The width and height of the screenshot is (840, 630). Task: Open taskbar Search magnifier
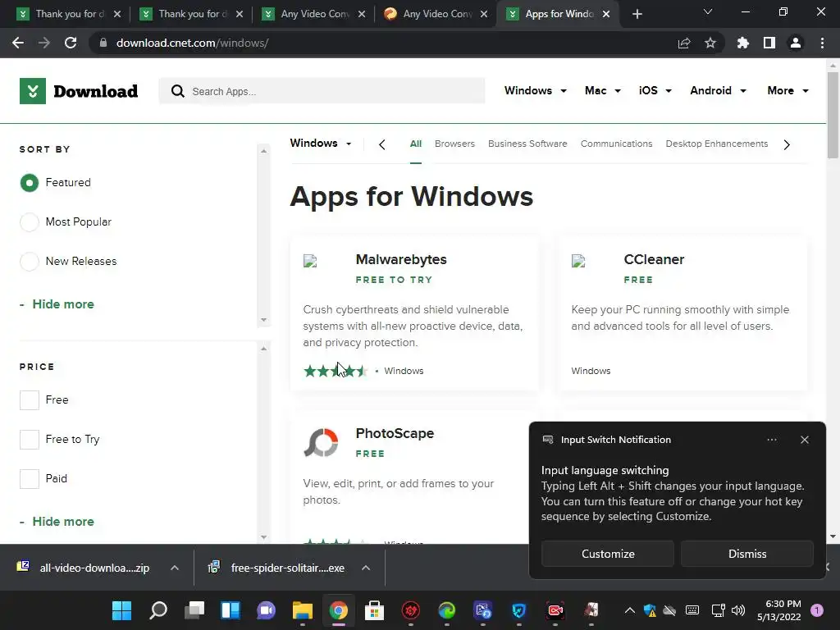pyautogui.click(x=158, y=610)
